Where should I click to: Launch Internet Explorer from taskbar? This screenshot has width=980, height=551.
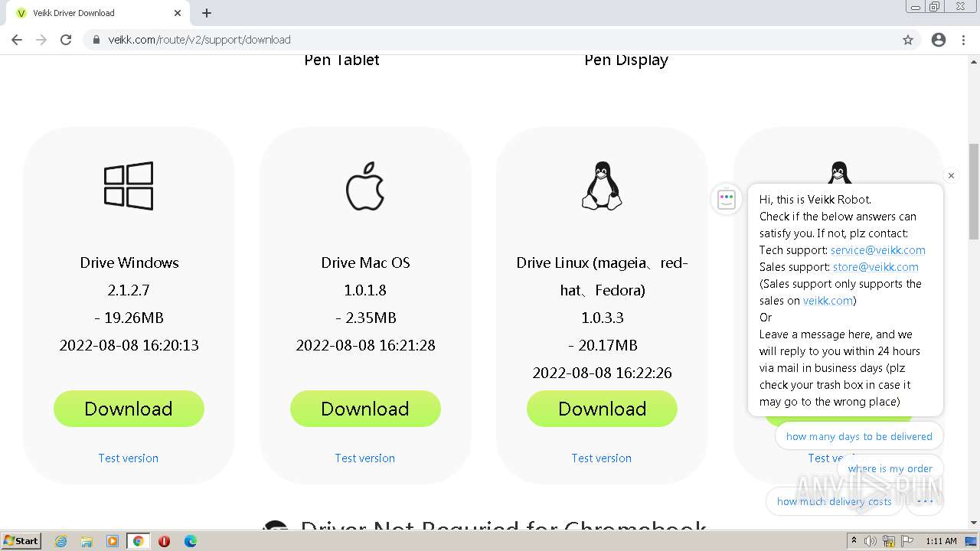[x=61, y=541]
